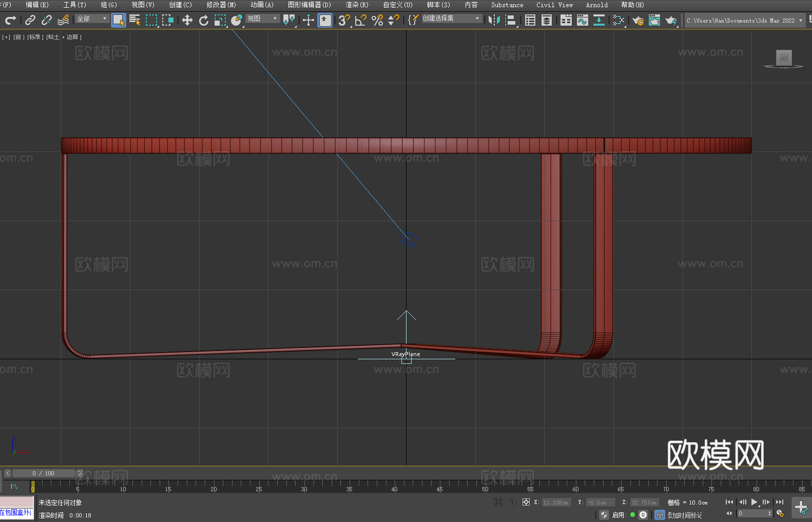Click Bind to Space Warp icon
This screenshot has height=522, width=812.
(63, 20)
